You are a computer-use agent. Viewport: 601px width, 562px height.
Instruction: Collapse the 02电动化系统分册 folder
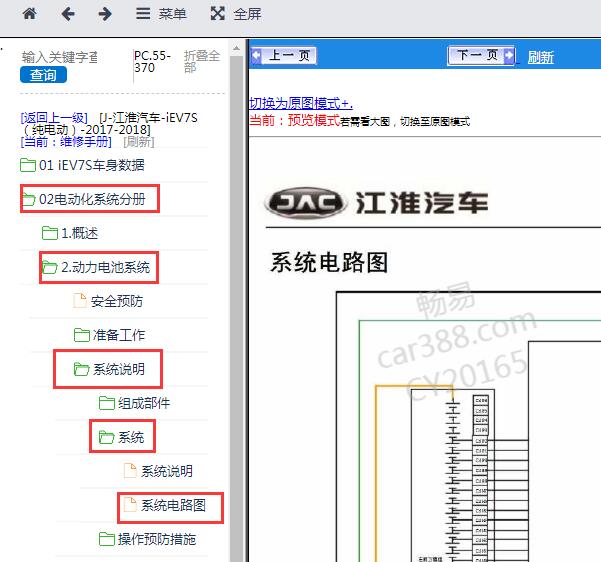pos(92,199)
